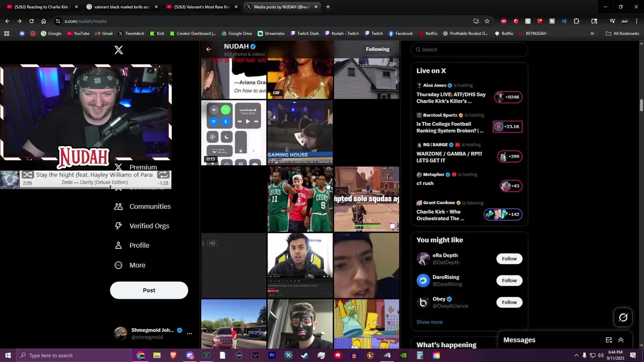The height and width of the screenshot is (362, 644).
Task: Open the solo squads gameplay thumbnail
Action: 367,199
